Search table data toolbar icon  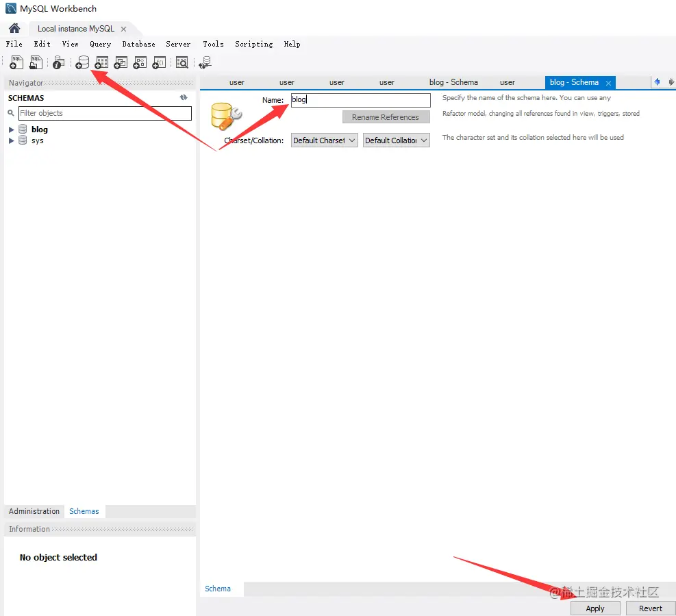click(x=182, y=62)
